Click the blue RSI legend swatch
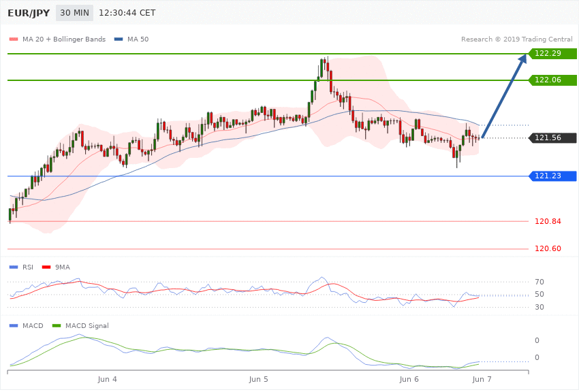 14,267
